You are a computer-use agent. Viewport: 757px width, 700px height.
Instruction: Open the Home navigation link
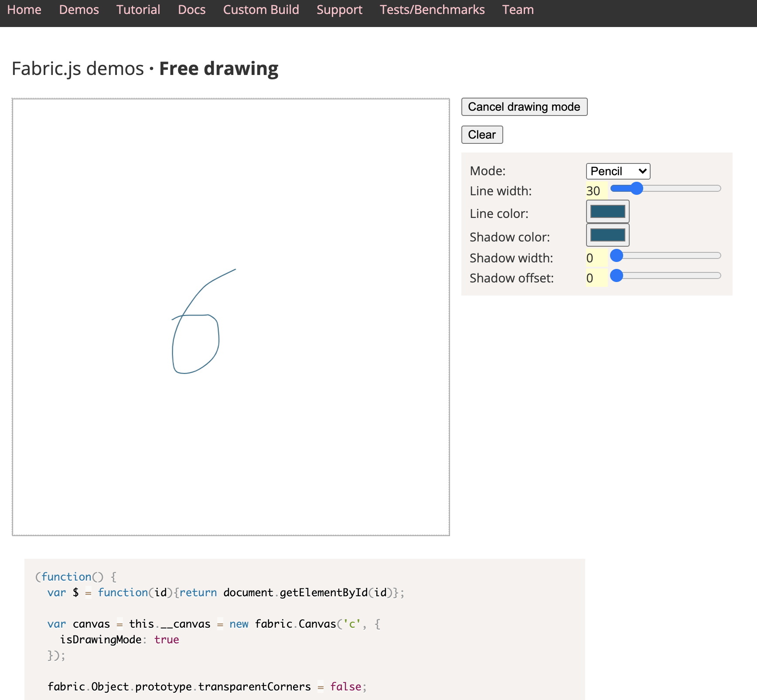[x=24, y=10]
